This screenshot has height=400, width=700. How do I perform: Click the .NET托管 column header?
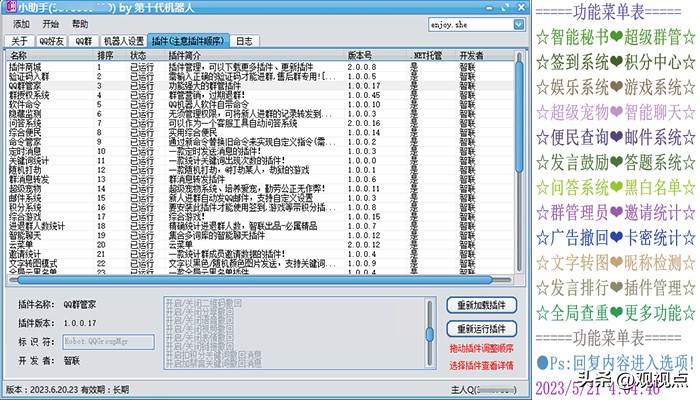pyautogui.click(x=432, y=55)
